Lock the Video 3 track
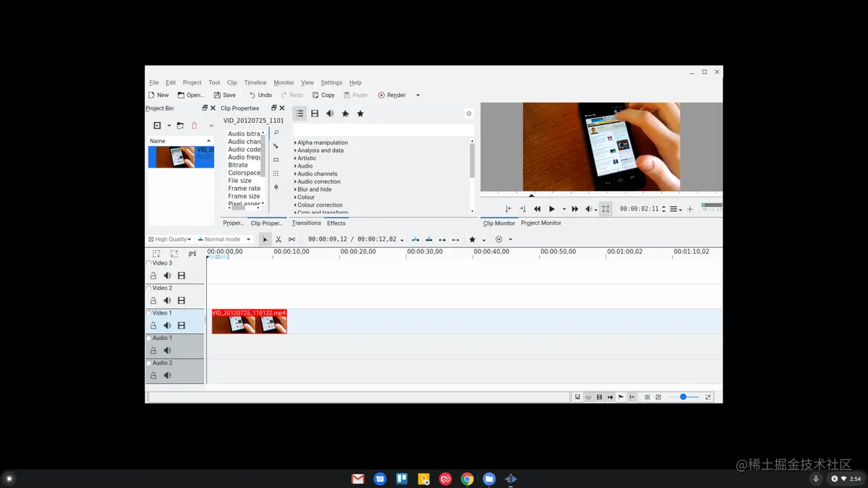Viewport: 868px width, 488px height. pyautogui.click(x=153, y=275)
